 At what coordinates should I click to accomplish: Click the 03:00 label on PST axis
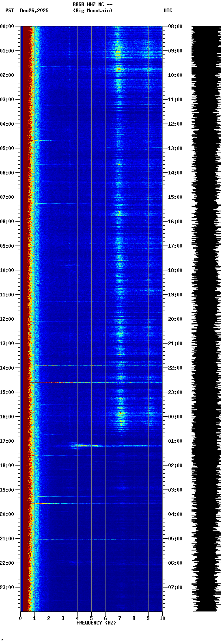click(x=7, y=100)
